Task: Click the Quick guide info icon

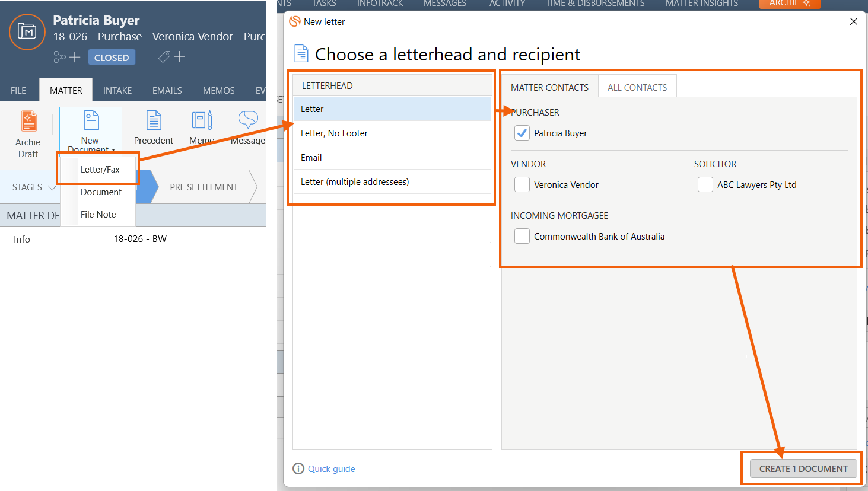Action: (x=298, y=468)
